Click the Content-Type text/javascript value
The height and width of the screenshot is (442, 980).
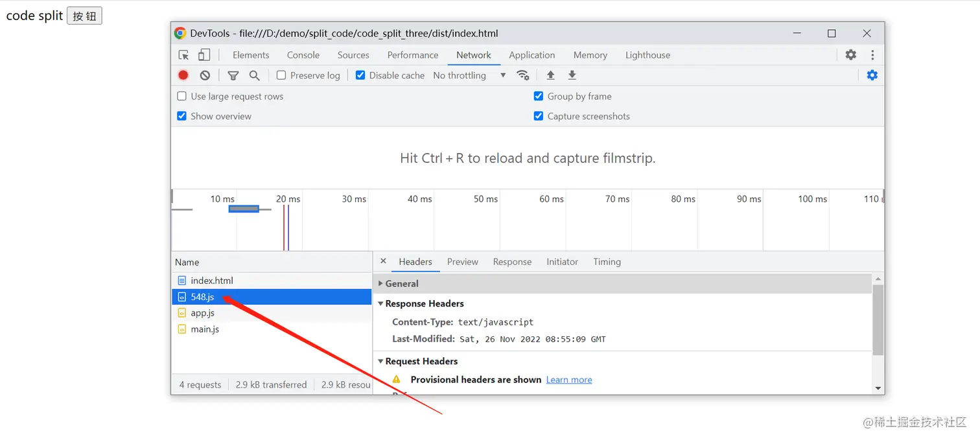[x=496, y=322]
